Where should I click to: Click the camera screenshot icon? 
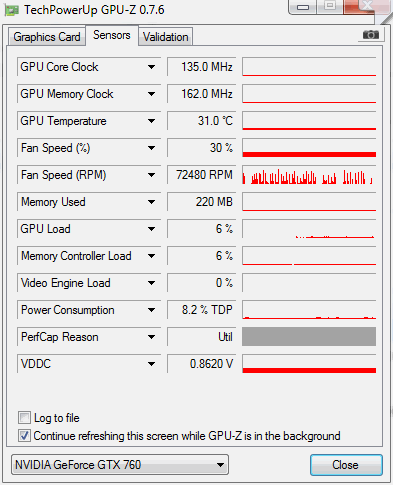[371, 34]
